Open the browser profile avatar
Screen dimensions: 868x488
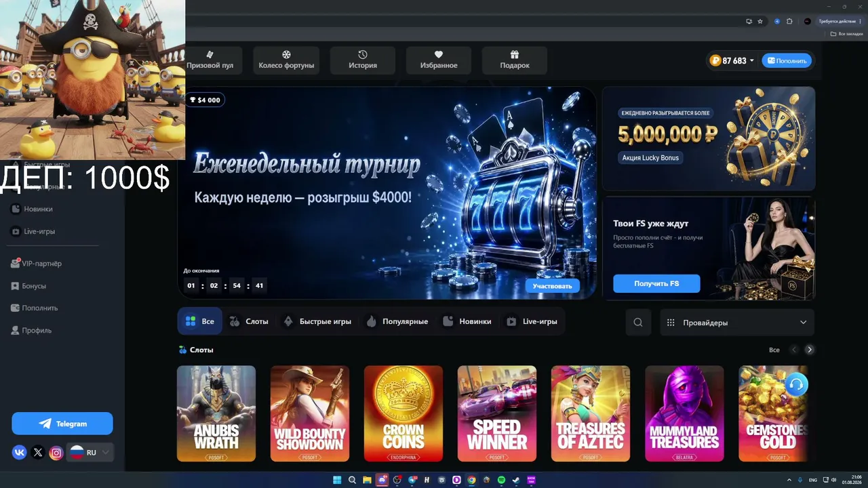pos(807,21)
